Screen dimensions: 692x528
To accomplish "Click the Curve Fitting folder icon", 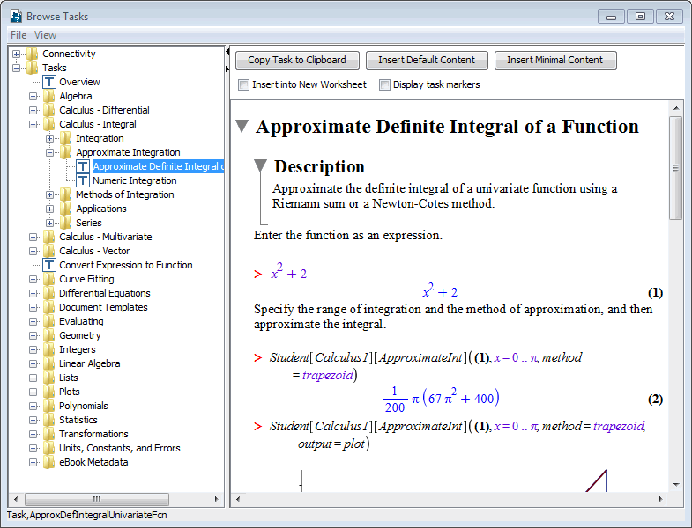I will coord(49,279).
